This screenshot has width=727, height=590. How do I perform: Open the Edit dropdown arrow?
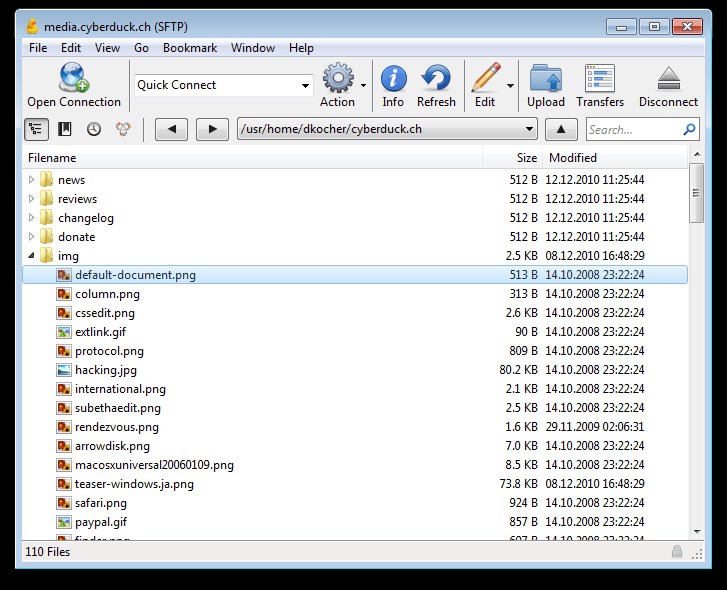510,85
